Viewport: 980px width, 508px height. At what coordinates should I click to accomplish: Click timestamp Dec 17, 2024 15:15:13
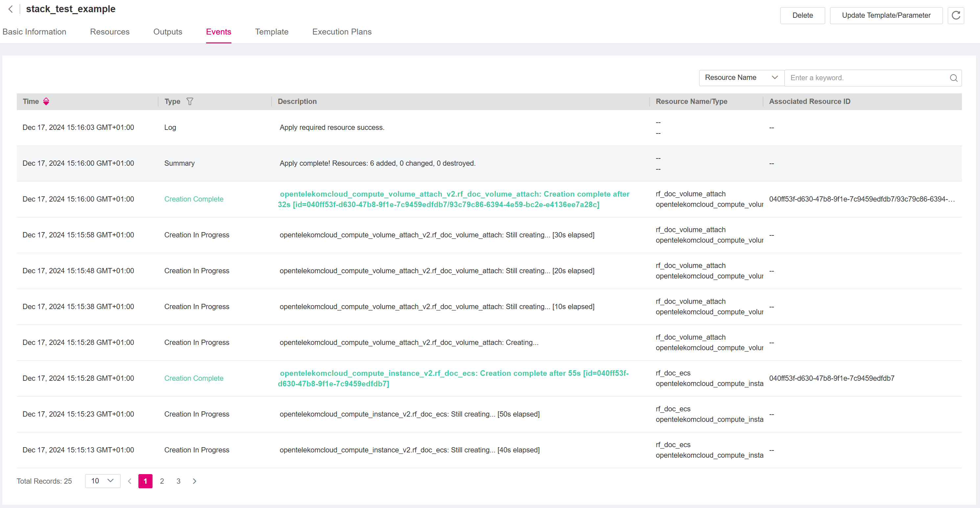click(x=78, y=450)
